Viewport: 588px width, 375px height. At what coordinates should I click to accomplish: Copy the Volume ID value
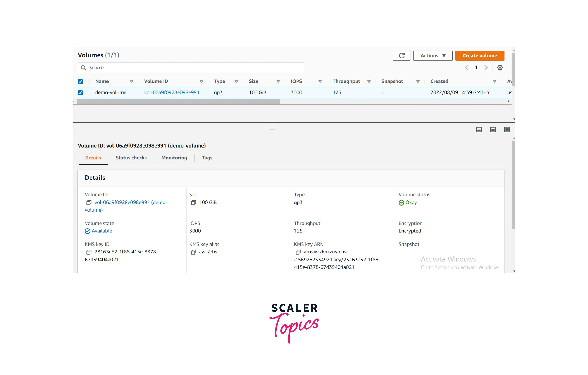click(x=89, y=202)
